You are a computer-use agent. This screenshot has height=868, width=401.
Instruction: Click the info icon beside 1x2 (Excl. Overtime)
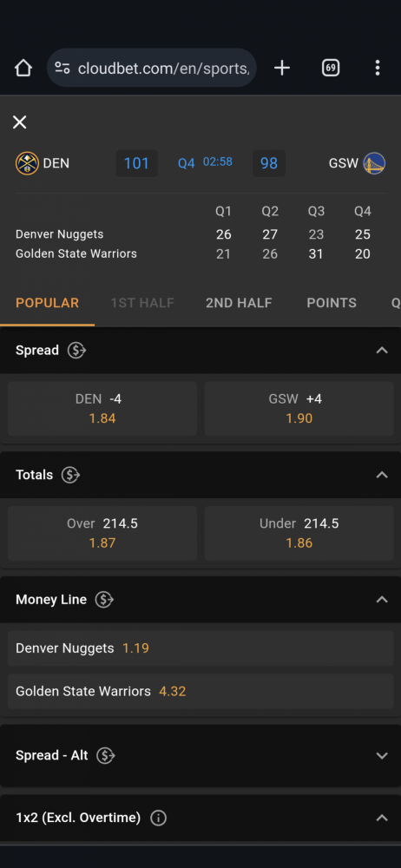coord(159,818)
